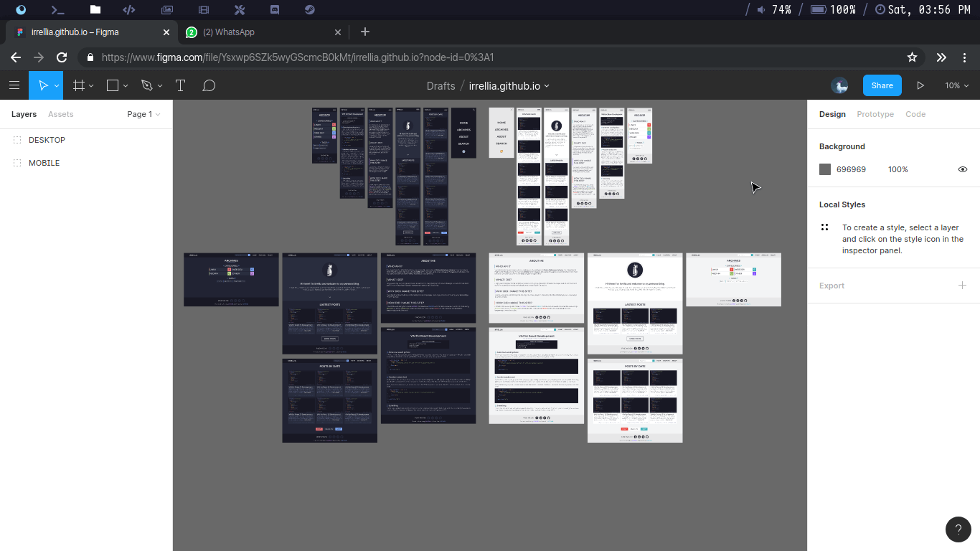Select the Text tool
Image resolution: width=980 pixels, height=551 pixels.
pos(180,85)
